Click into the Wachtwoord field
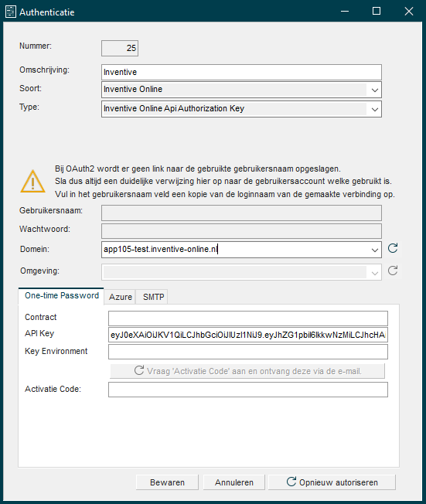Screen dimensions: 426x504 click(x=241, y=231)
